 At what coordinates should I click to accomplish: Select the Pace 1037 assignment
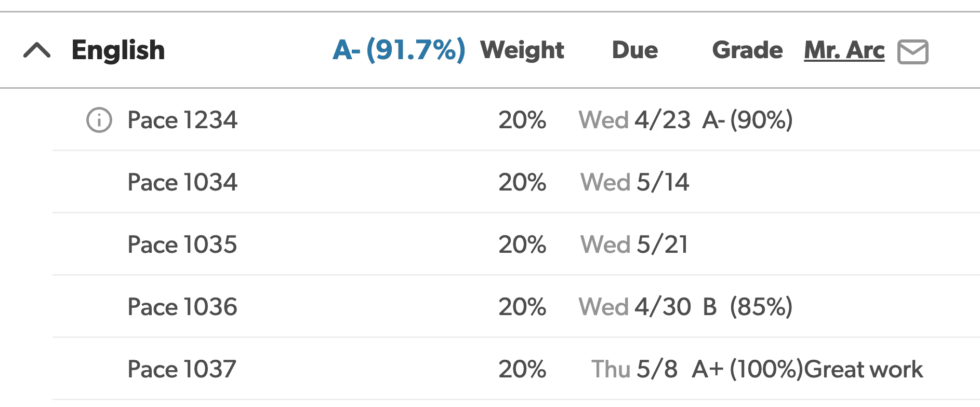(x=182, y=369)
